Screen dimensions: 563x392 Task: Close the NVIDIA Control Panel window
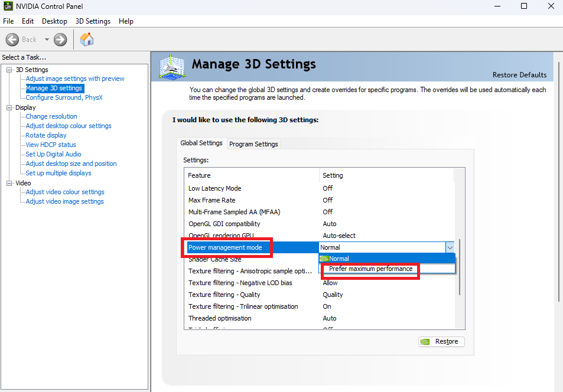(x=551, y=6)
